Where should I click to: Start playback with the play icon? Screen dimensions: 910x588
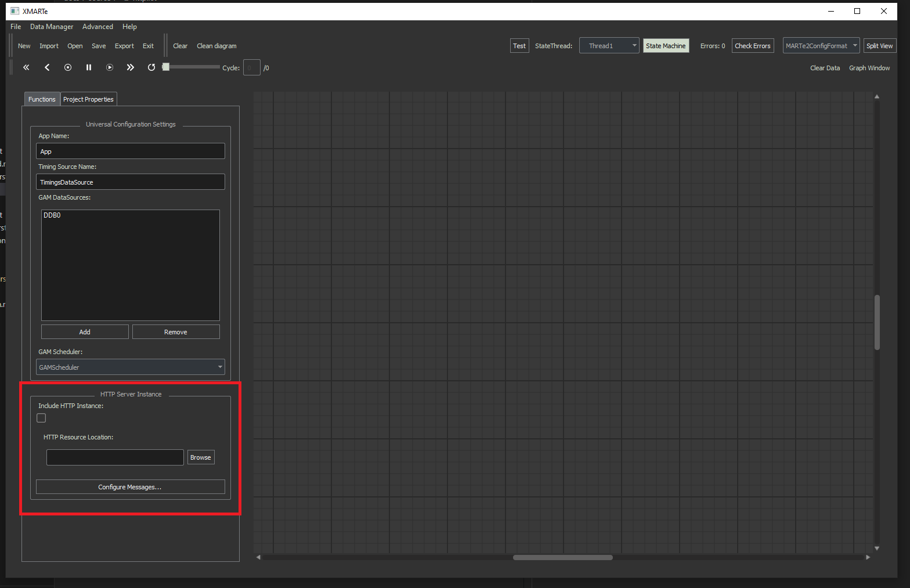click(110, 67)
